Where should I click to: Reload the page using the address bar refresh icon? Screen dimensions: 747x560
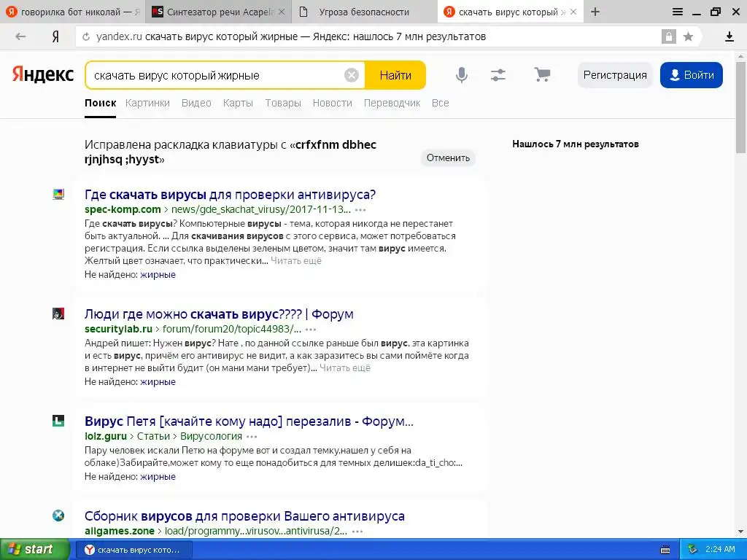(x=86, y=36)
